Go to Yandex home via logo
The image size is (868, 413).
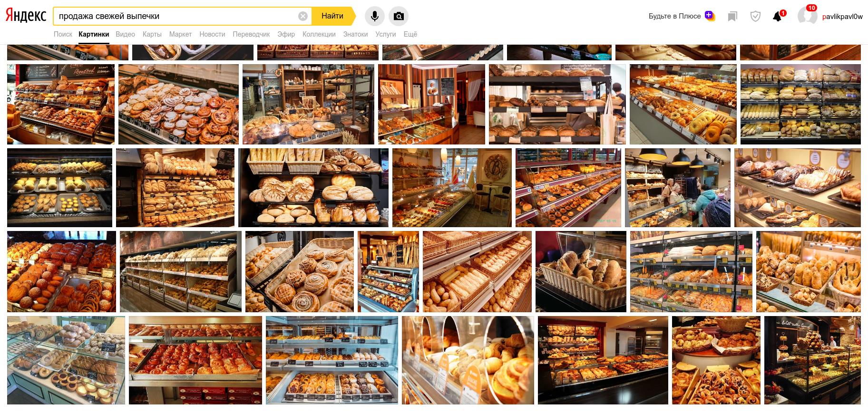click(x=26, y=16)
